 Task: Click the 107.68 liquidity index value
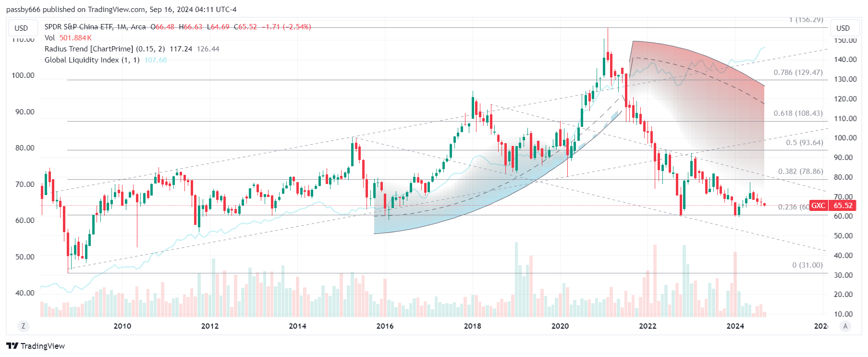(x=156, y=60)
